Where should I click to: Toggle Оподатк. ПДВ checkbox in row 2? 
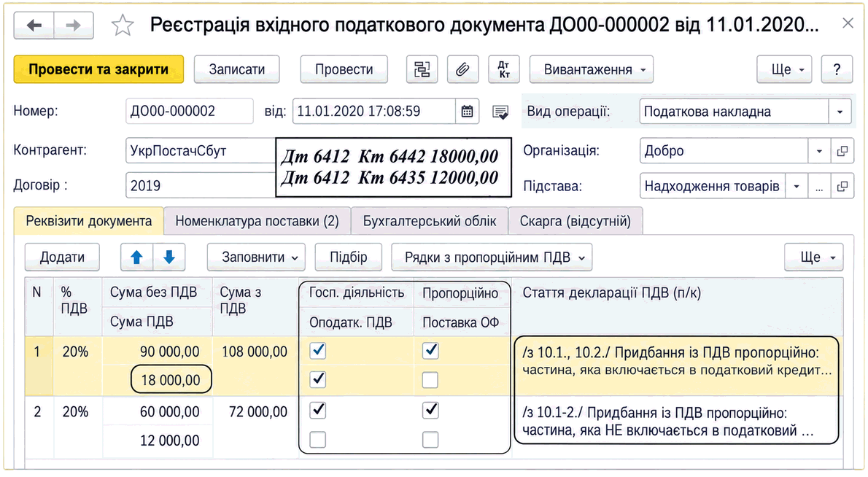(318, 439)
